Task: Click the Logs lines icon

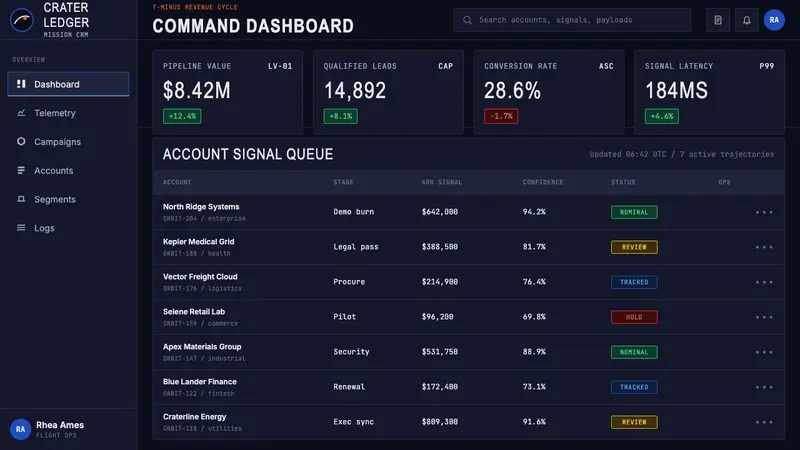Action: point(21,228)
